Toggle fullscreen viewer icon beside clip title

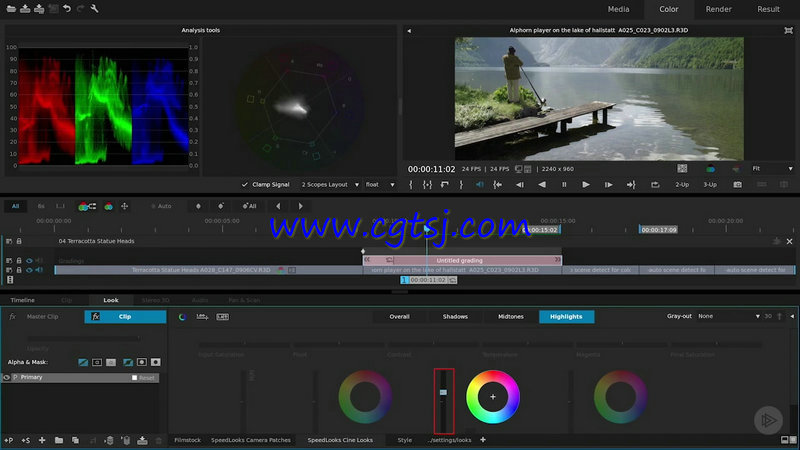point(788,31)
